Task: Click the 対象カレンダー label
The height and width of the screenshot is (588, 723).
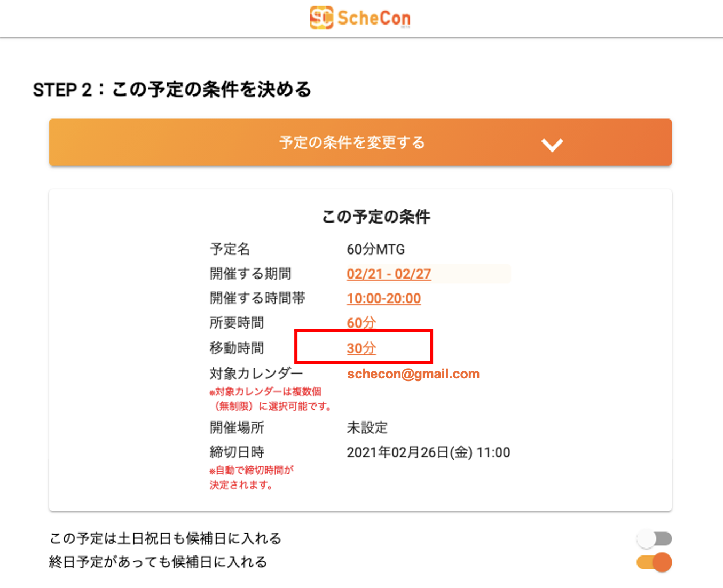Action: 256,373
